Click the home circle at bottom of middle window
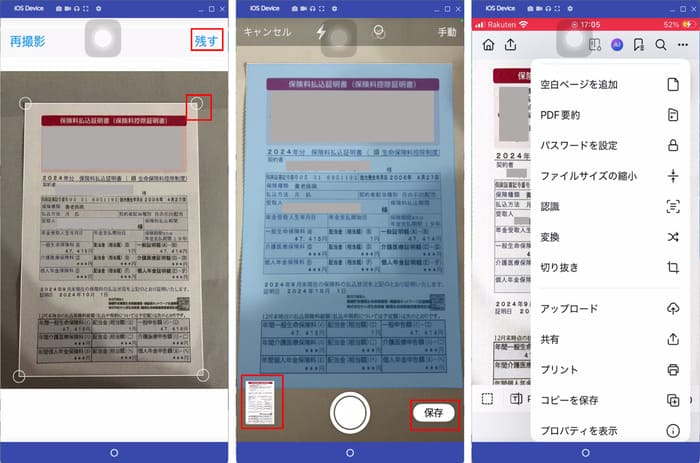This screenshot has width=700, height=463. coord(350,453)
